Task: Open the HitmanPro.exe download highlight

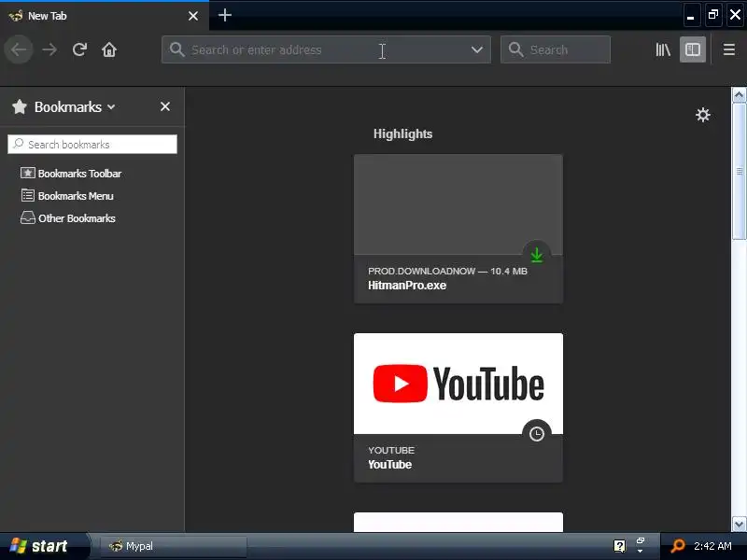Action: pos(458,229)
